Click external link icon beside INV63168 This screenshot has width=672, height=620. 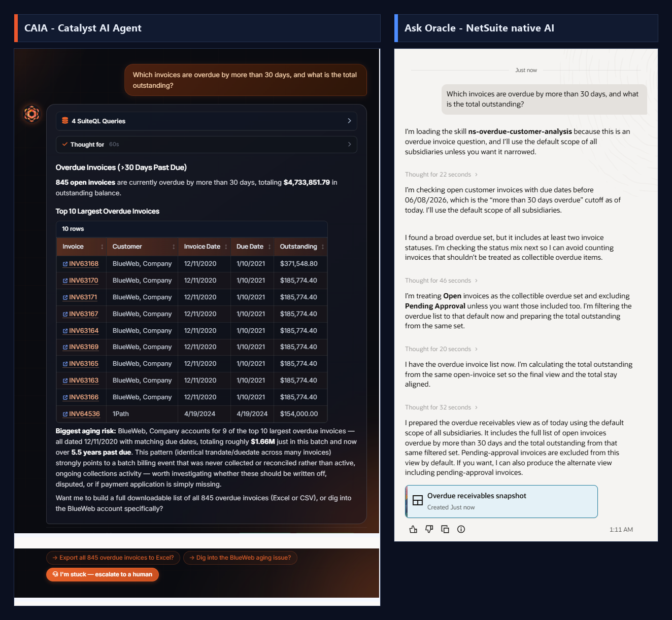click(65, 264)
